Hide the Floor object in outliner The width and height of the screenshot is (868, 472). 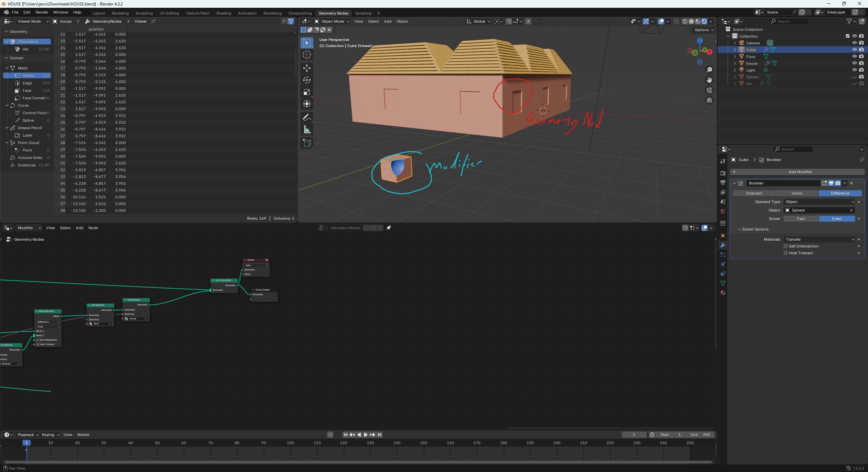(854, 56)
